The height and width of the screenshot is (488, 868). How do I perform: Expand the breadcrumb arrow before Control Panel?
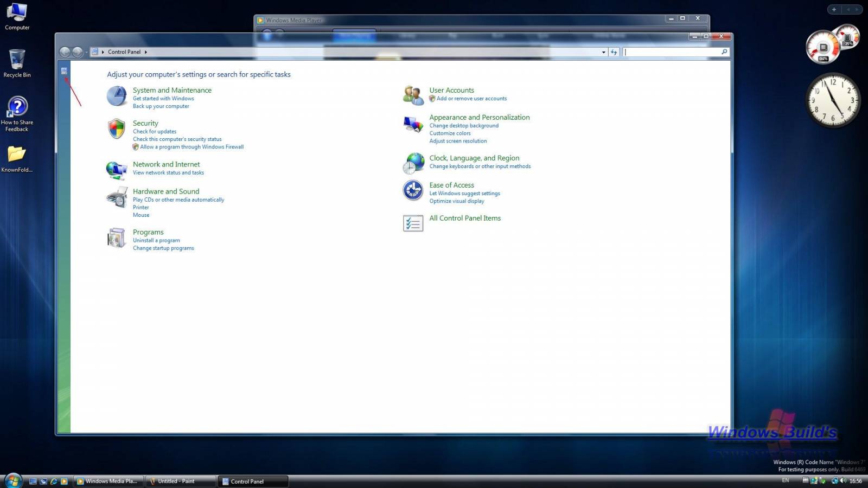[x=103, y=52]
